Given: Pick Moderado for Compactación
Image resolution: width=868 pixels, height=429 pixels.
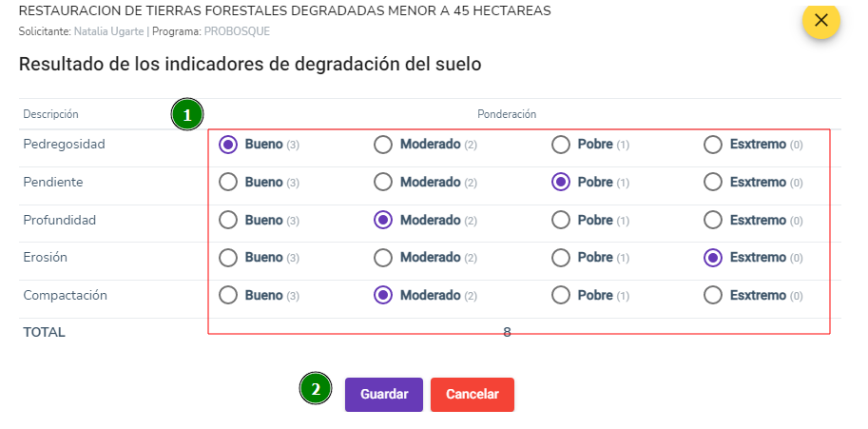Looking at the screenshot, I should tap(383, 296).
